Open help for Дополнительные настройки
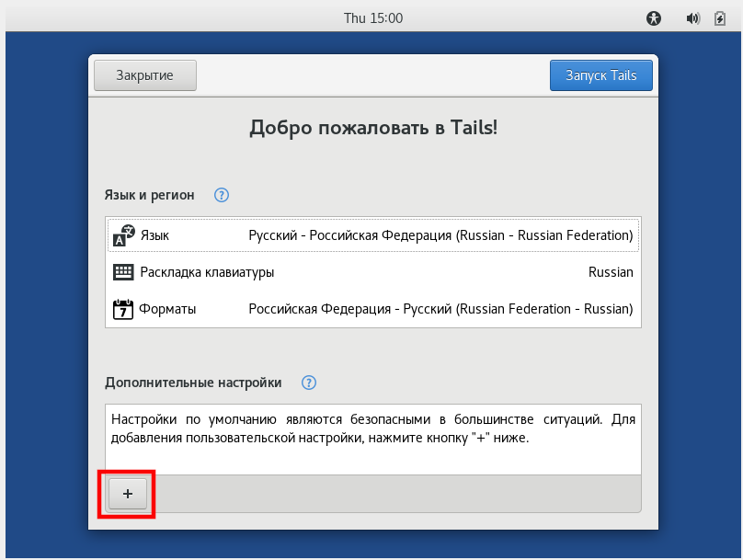Screen dimensions: 743x560 [x=309, y=383]
